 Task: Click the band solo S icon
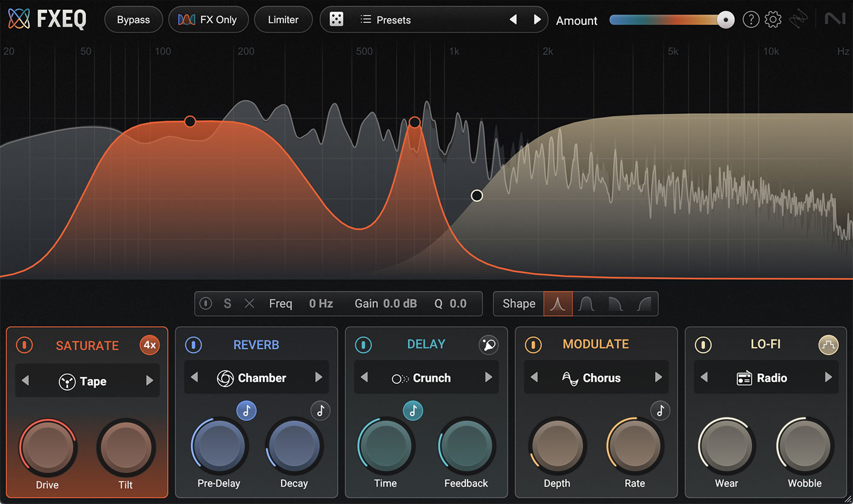click(x=227, y=303)
